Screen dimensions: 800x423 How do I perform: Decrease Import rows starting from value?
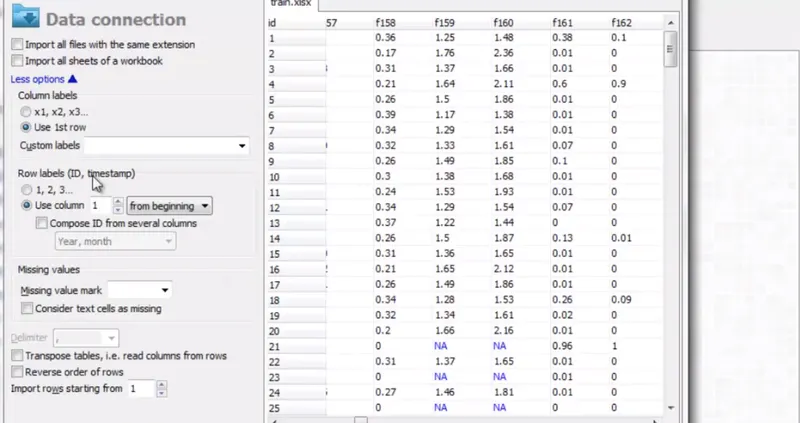[161, 393]
